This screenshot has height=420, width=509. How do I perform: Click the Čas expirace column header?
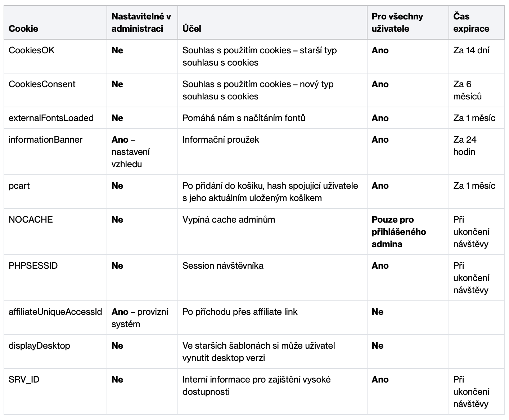pos(471,22)
